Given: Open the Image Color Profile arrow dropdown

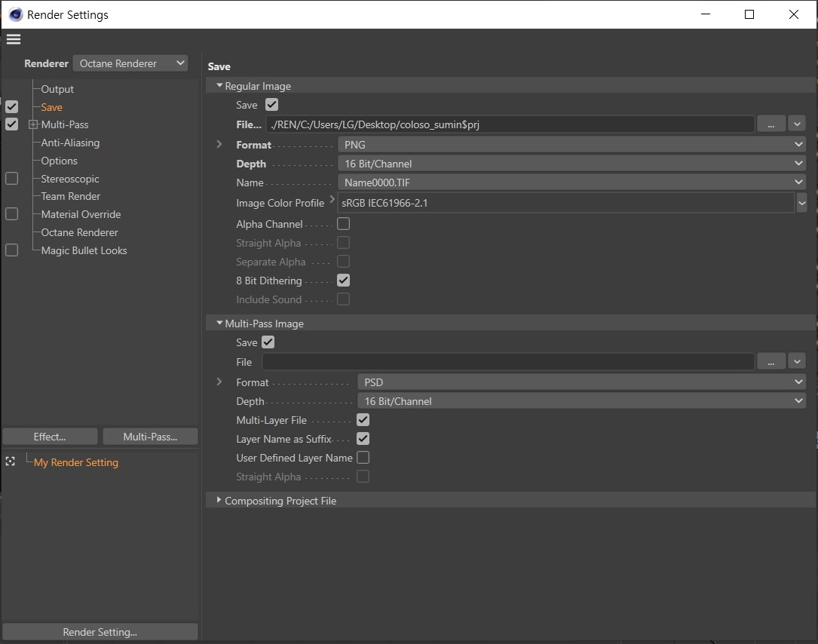Looking at the screenshot, I should point(802,203).
